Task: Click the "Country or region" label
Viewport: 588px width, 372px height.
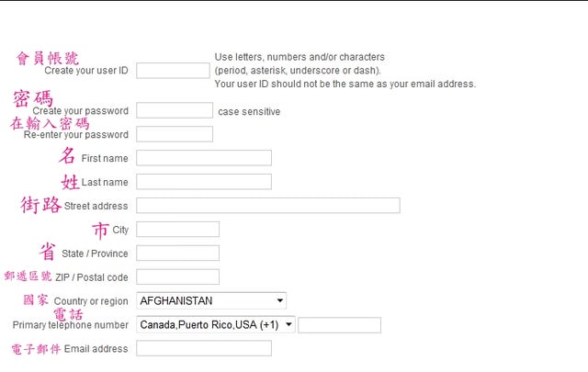Action: 91,301
